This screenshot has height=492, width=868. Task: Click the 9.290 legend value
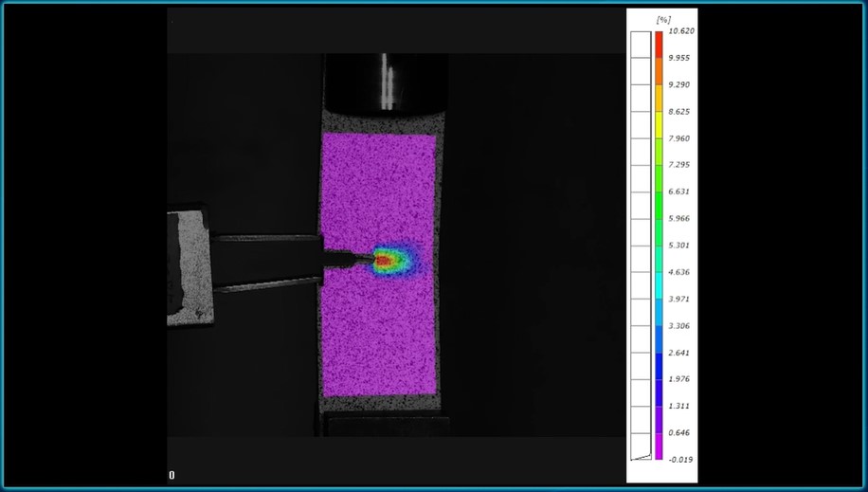680,85
